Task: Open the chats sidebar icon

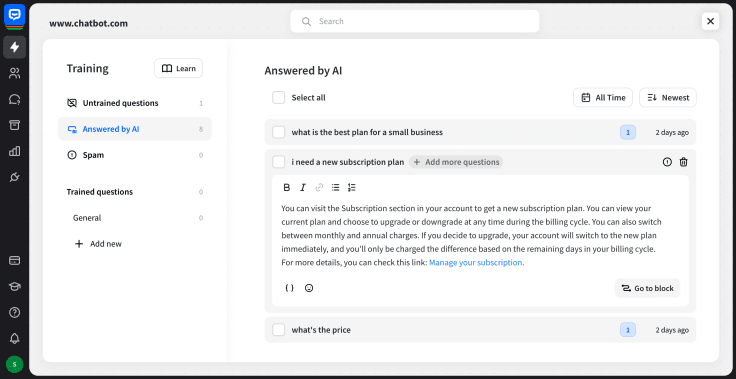Action: (x=15, y=99)
